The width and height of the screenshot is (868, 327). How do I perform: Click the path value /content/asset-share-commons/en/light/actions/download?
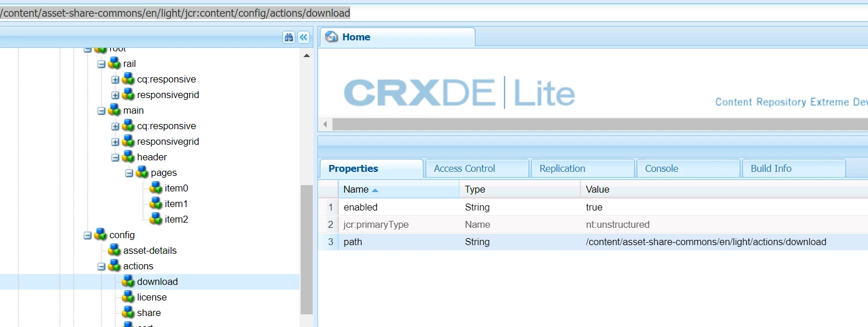click(706, 242)
